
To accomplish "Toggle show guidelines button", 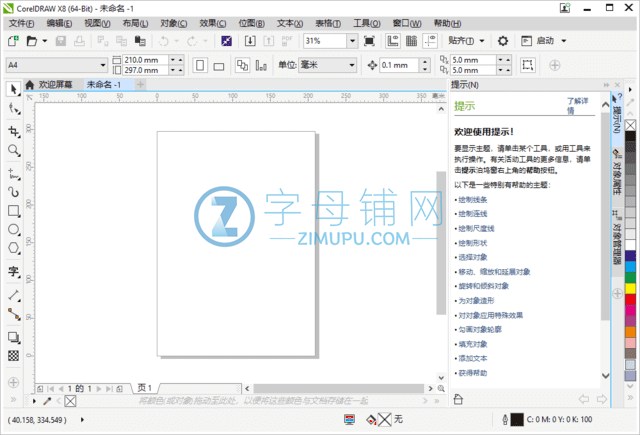I will [x=430, y=41].
